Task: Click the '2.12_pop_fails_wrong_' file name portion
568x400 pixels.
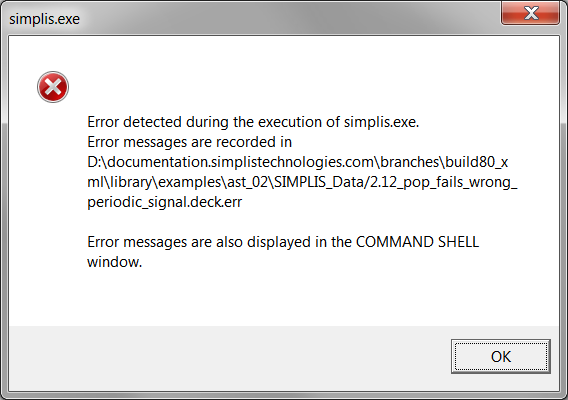Action: [x=443, y=182]
